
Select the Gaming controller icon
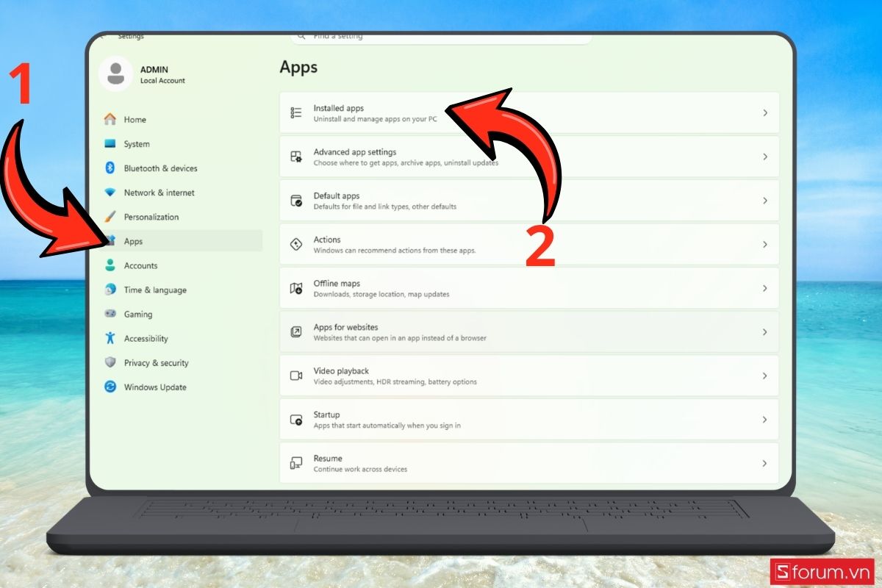tap(110, 314)
